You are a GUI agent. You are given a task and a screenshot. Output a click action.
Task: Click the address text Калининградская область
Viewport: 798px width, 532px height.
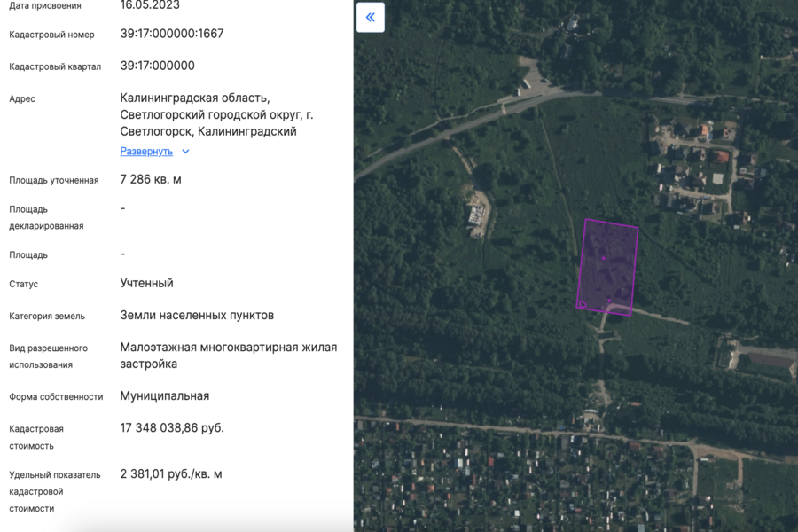pyautogui.click(x=195, y=98)
